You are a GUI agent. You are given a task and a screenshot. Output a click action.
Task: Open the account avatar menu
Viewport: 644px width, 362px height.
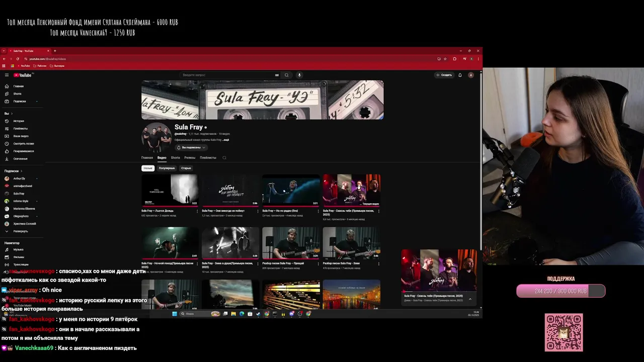point(471,75)
